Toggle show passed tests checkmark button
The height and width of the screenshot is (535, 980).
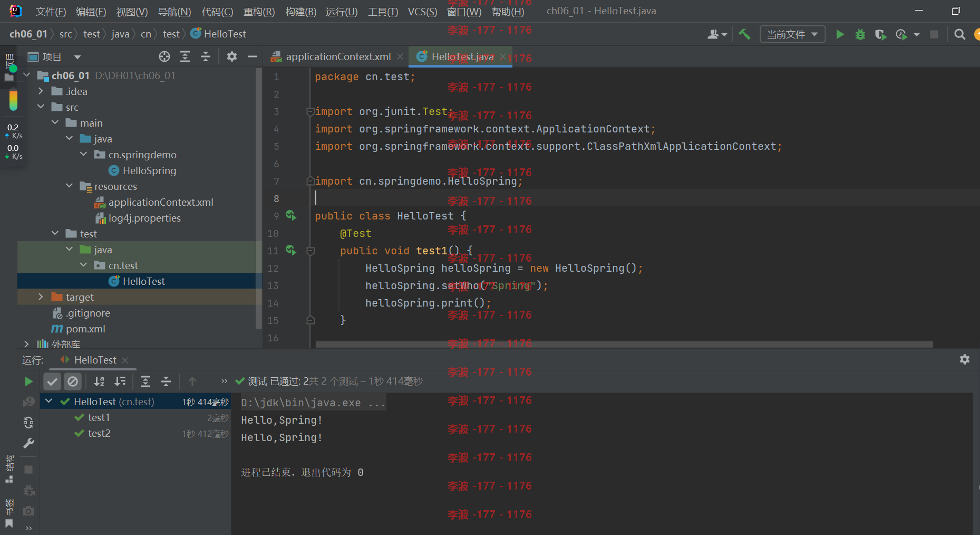(52, 381)
